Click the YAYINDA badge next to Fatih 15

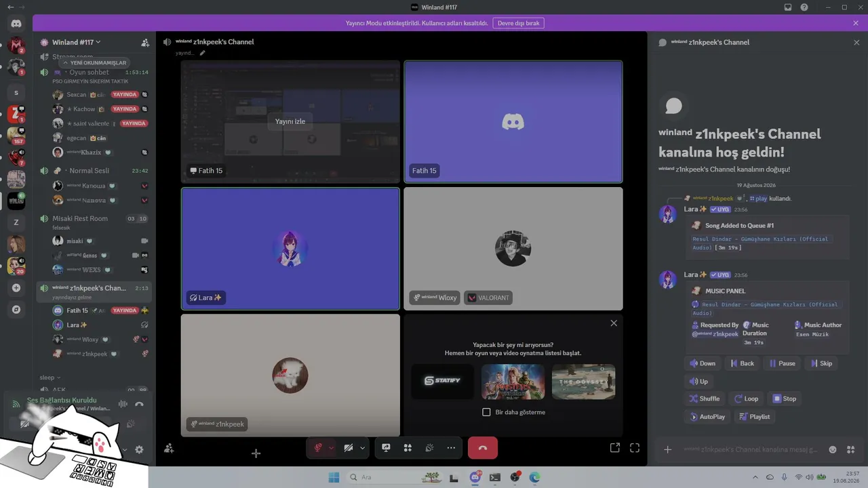pyautogui.click(x=125, y=310)
